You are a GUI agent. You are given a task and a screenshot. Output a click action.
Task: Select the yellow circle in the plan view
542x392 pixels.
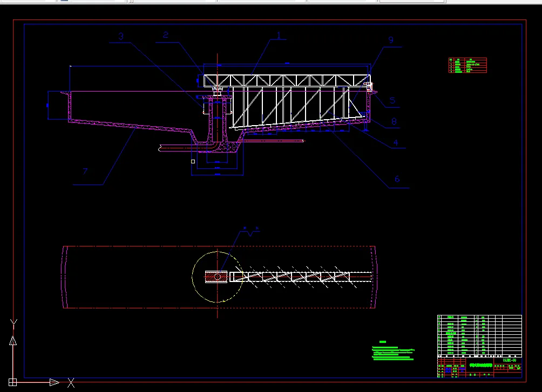pos(218,277)
